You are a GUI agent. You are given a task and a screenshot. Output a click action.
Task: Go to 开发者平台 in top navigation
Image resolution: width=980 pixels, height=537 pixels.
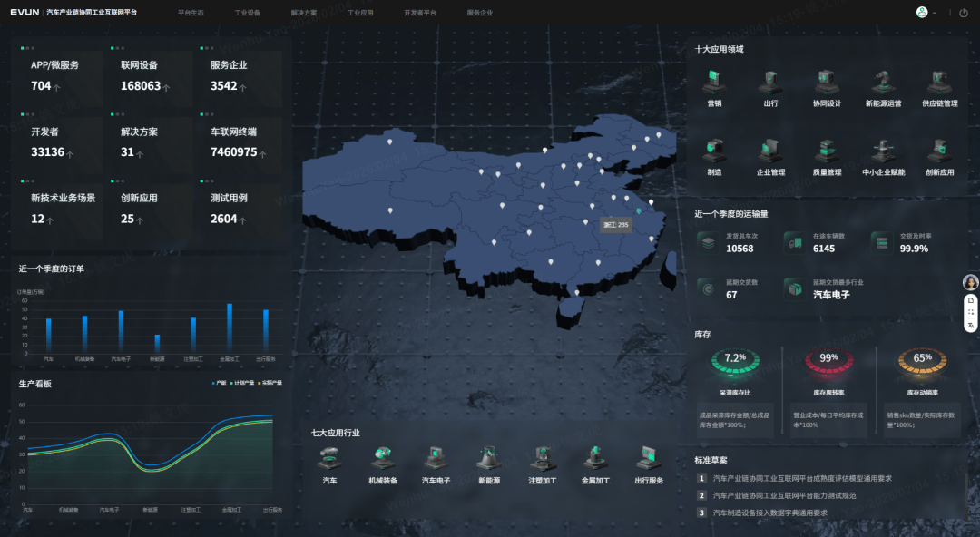(x=419, y=14)
